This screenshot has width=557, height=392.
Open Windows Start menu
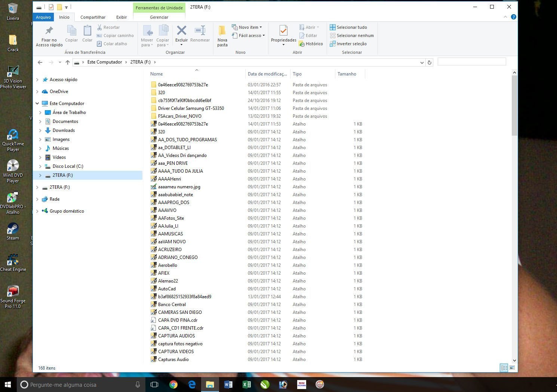tap(8, 385)
